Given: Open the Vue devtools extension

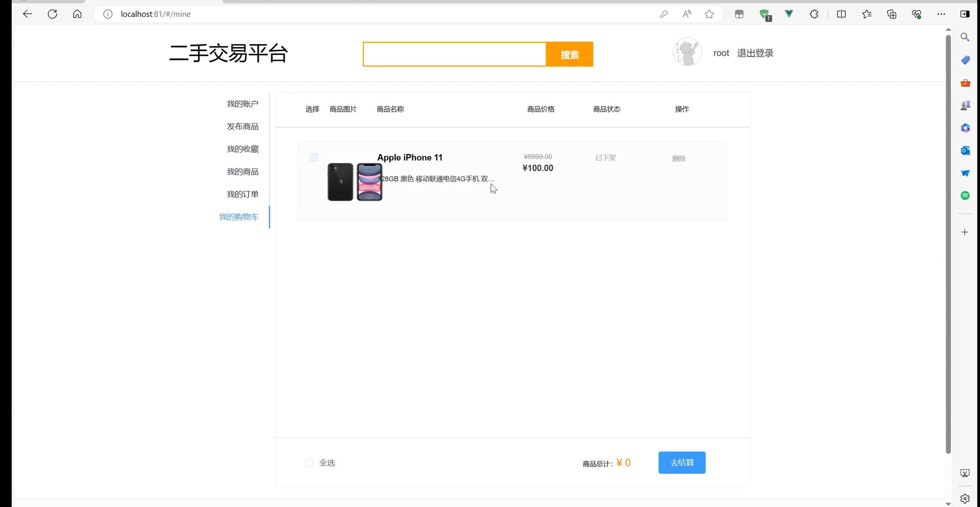Looking at the screenshot, I should tap(789, 14).
